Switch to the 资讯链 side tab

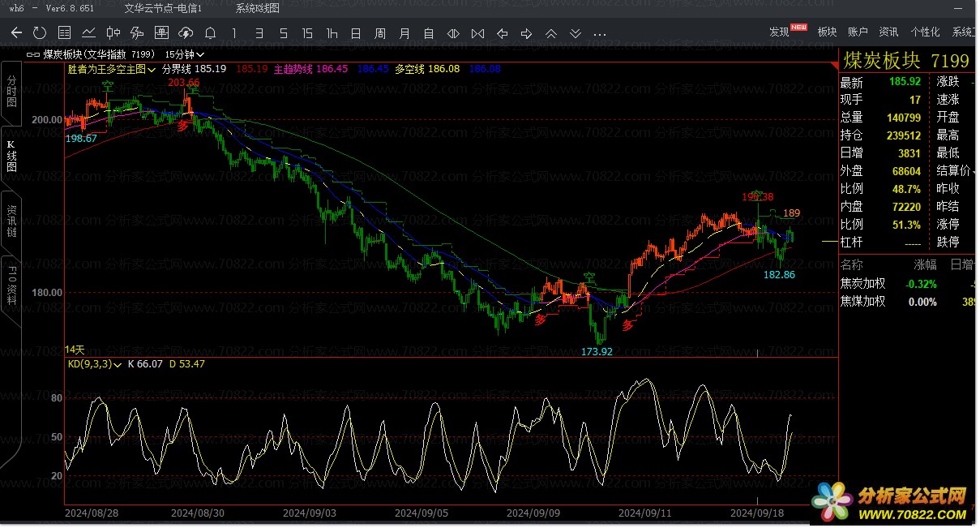(x=11, y=221)
